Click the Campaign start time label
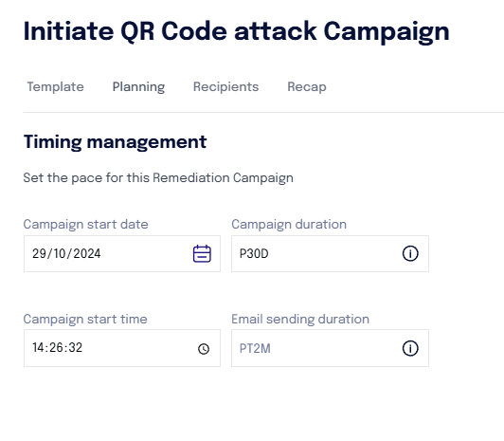This screenshot has width=504, height=441. (x=85, y=320)
